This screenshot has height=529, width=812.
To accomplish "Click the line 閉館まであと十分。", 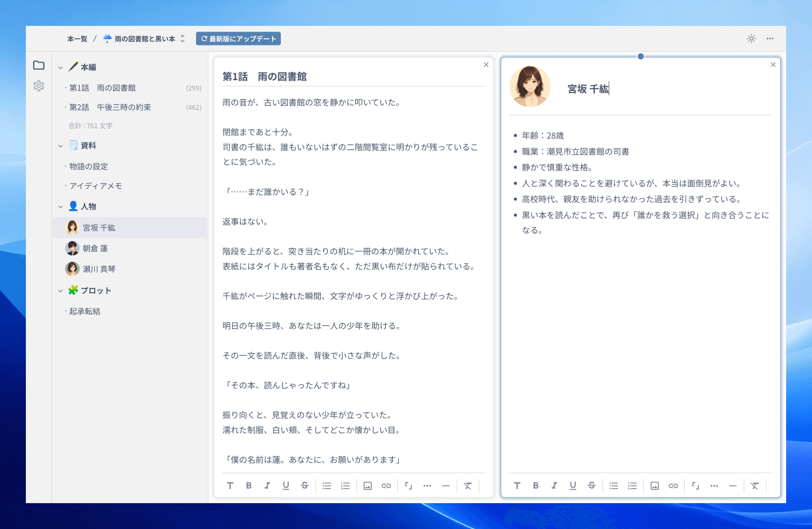I will click(x=258, y=132).
